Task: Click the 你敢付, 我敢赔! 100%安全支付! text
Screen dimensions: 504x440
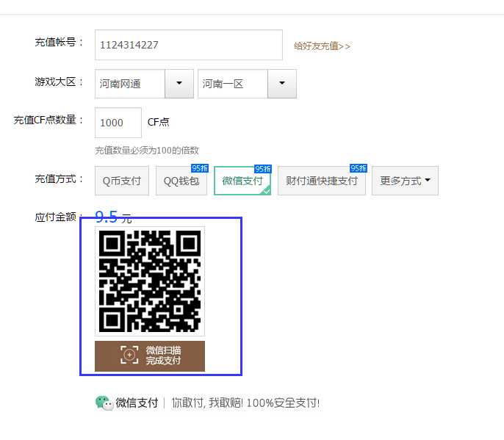Action: pos(245,403)
